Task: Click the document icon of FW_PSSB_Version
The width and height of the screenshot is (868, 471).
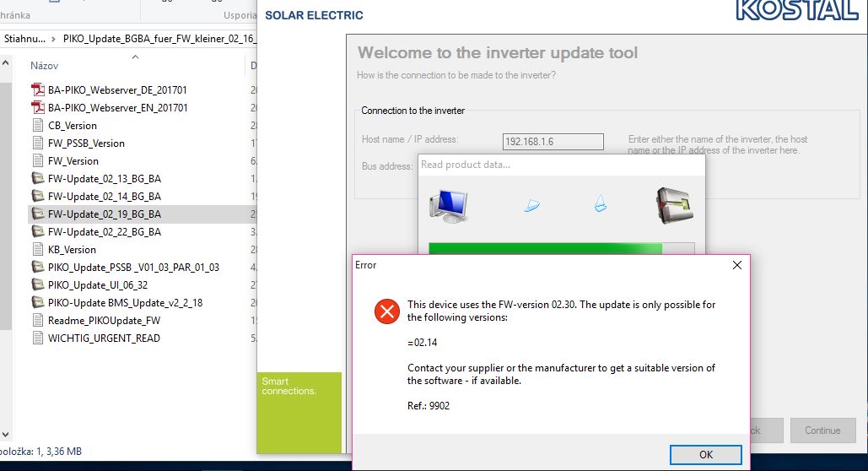Action: click(38, 143)
